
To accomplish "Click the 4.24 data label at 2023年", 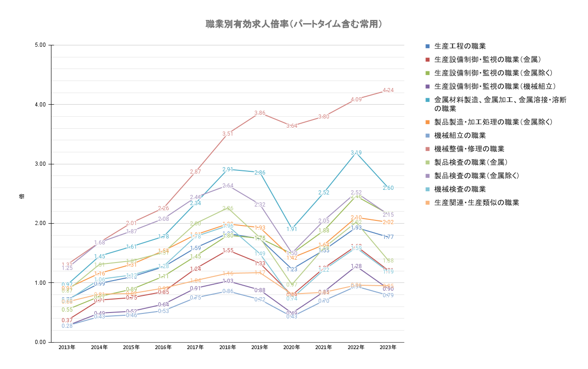I will pyautogui.click(x=388, y=90).
